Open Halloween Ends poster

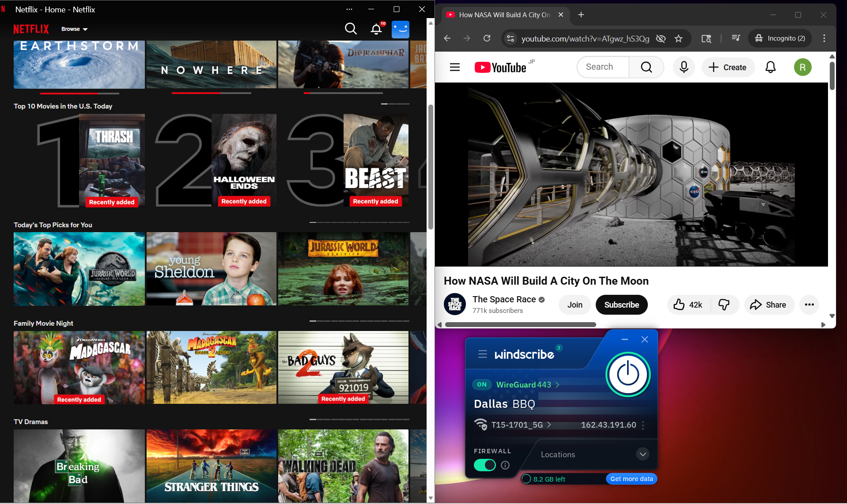click(244, 160)
